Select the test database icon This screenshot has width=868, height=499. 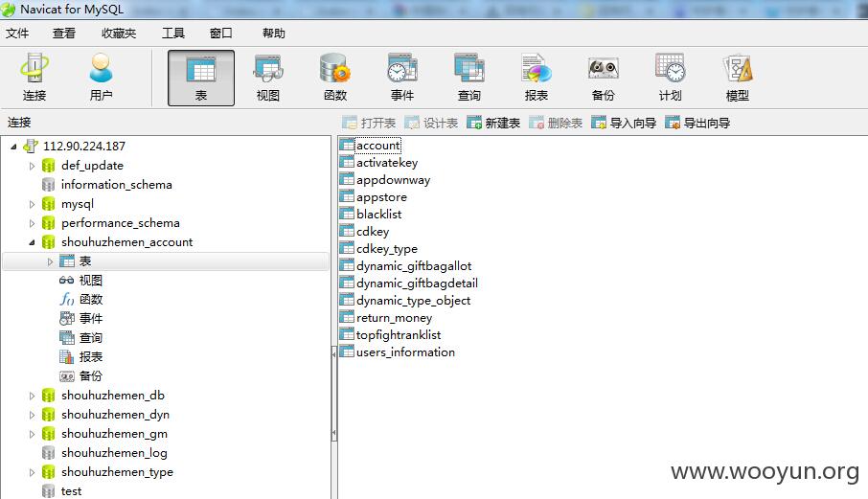pyautogui.click(x=49, y=491)
